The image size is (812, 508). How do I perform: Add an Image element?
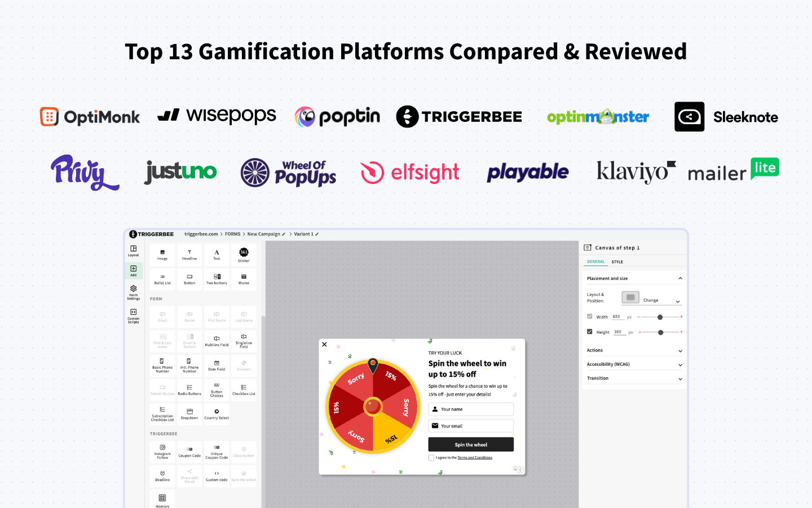[162, 255]
